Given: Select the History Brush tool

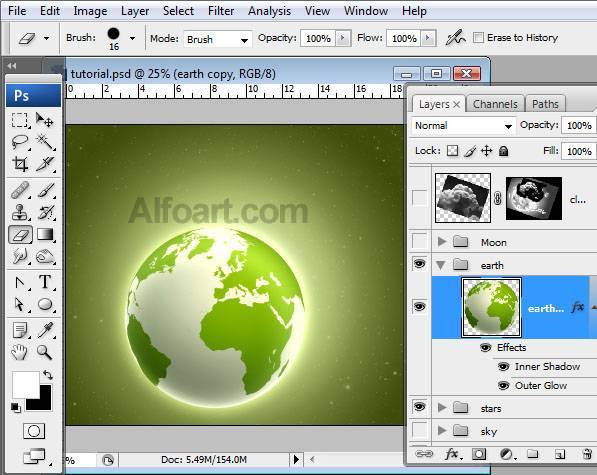Looking at the screenshot, I should [x=45, y=212].
